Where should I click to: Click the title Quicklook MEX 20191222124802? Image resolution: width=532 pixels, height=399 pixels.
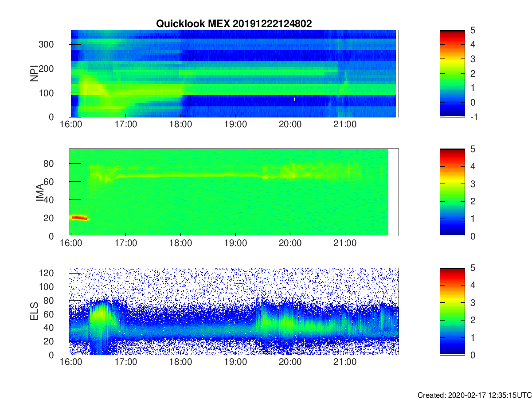[x=234, y=24]
